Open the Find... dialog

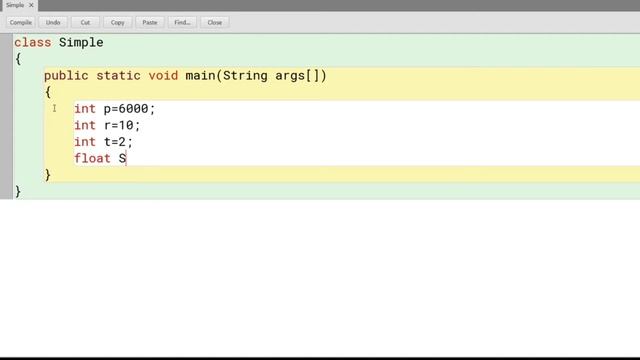pyautogui.click(x=182, y=22)
